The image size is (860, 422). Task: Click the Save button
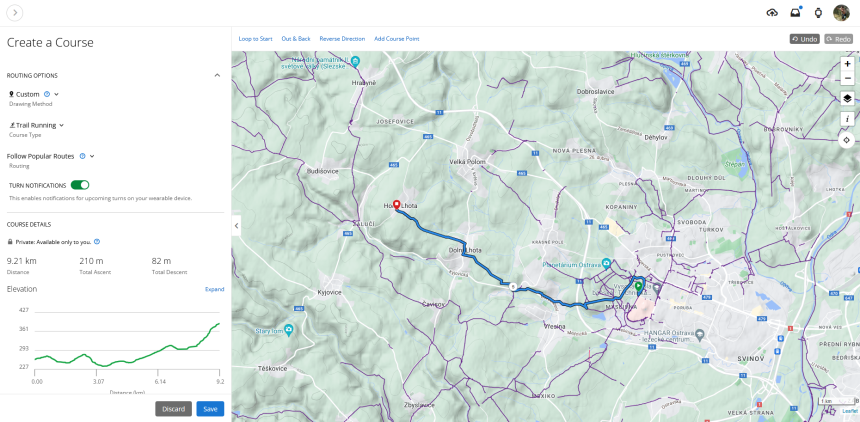(x=210, y=408)
